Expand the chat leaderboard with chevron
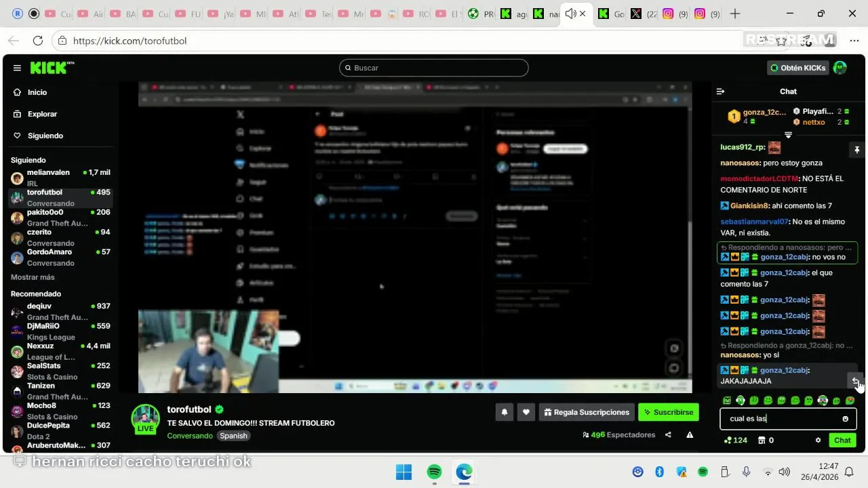The image size is (868, 488). point(788,135)
